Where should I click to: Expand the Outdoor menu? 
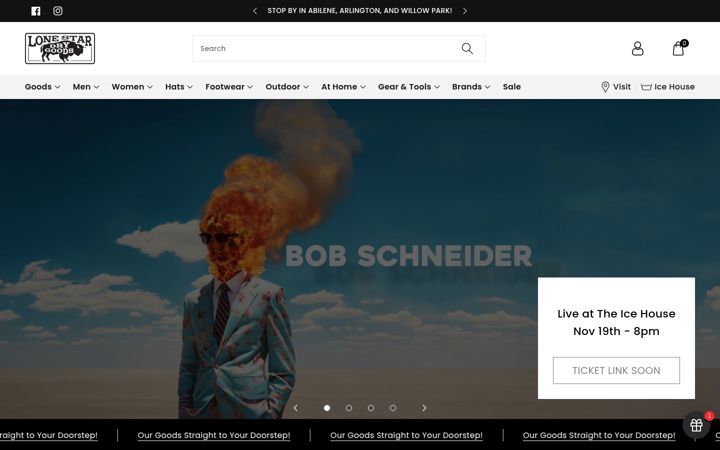click(287, 87)
